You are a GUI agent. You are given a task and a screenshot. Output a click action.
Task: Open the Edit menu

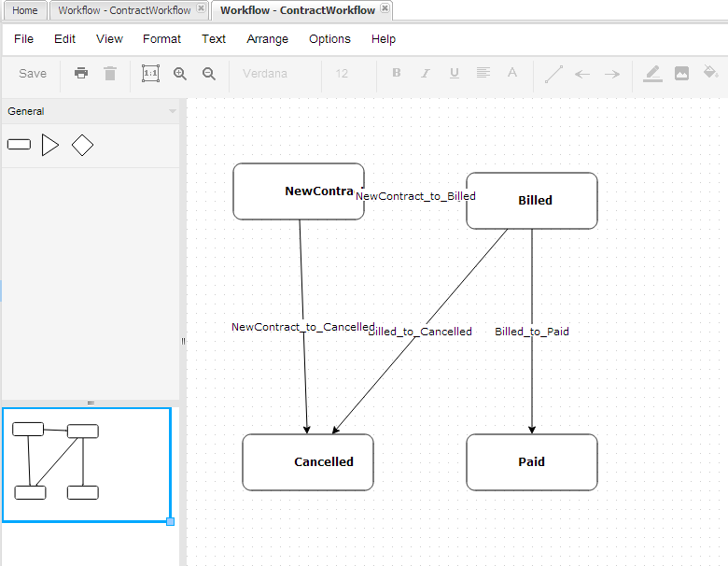[x=64, y=39]
